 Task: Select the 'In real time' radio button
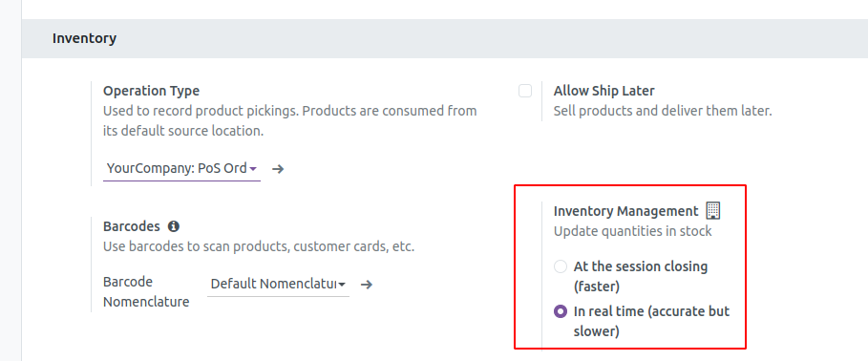[x=561, y=311]
